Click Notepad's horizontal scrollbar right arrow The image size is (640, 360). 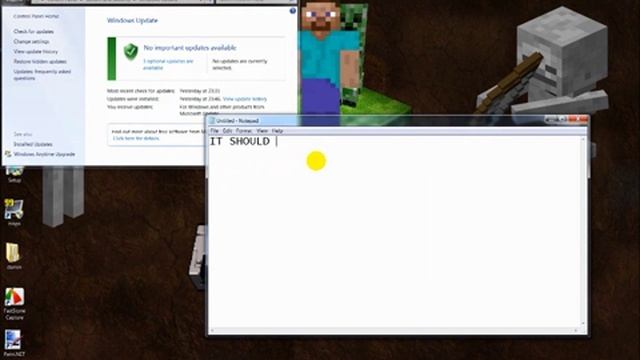pyautogui.click(x=576, y=331)
